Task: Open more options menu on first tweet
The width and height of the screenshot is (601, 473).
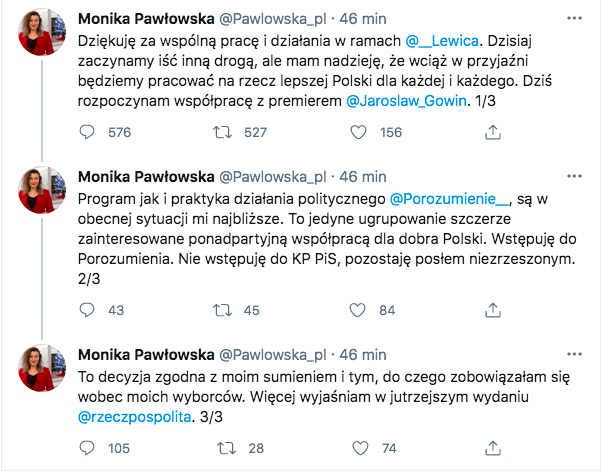Action: coord(570,19)
